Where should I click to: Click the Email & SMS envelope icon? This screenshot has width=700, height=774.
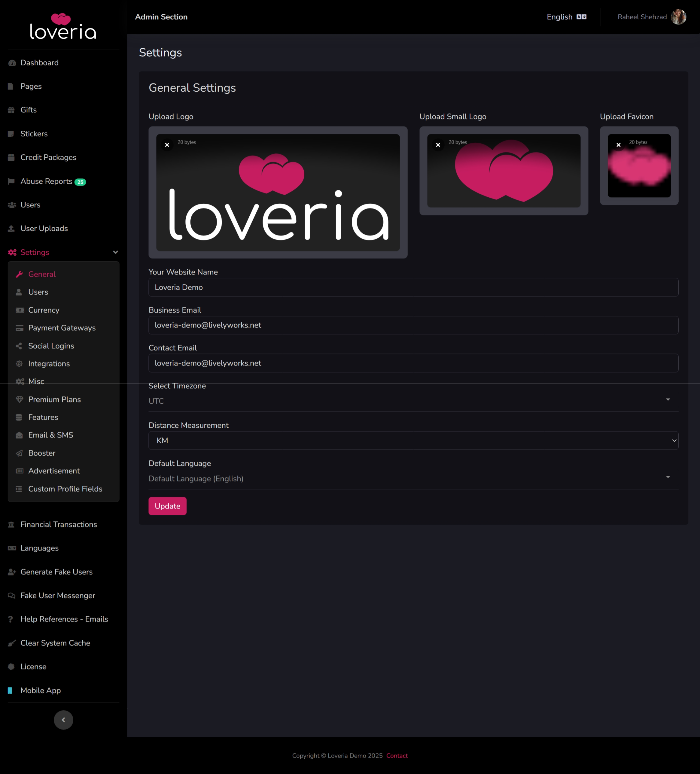coord(19,435)
